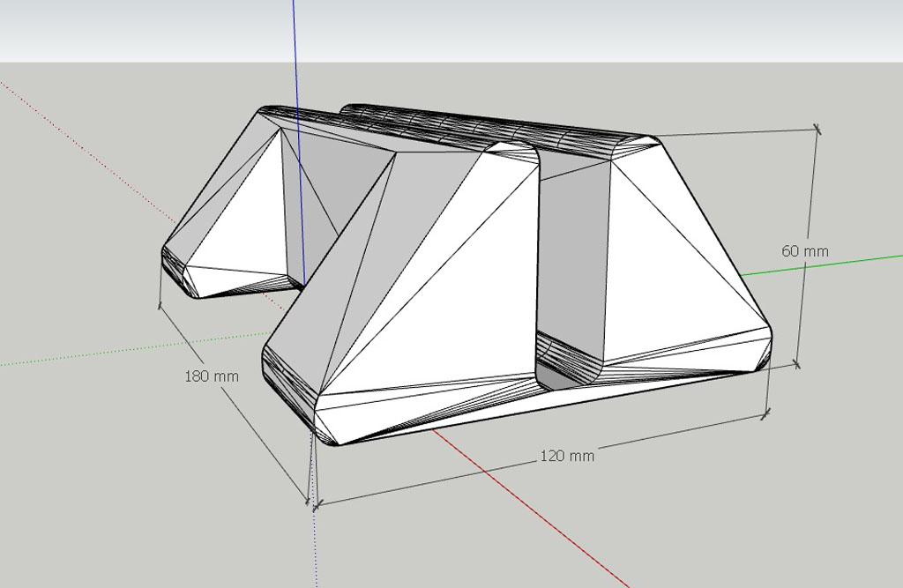Click the dotted blue axis below the model
The image size is (903, 588).
(x=315, y=547)
